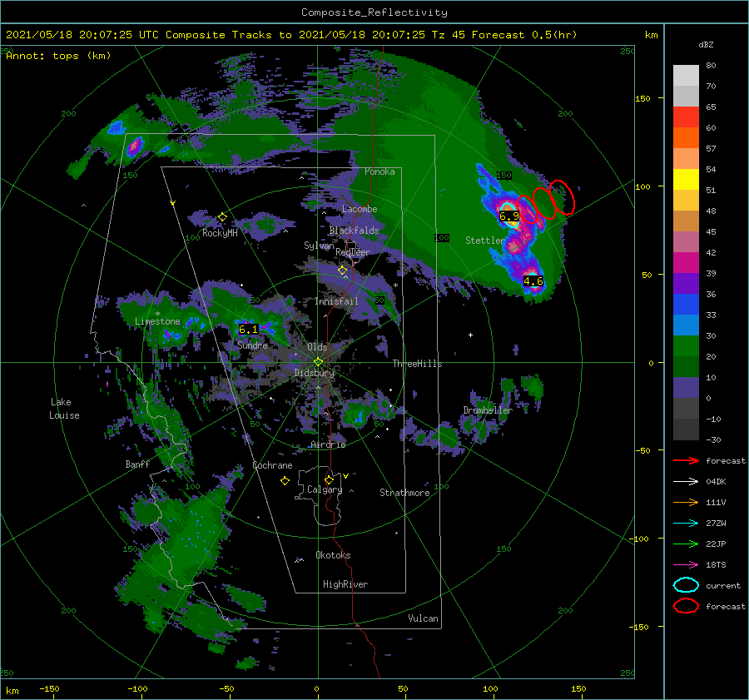Click the Okotoks town label
Screen dimensions: 749x700
pyautogui.click(x=333, y=555)
